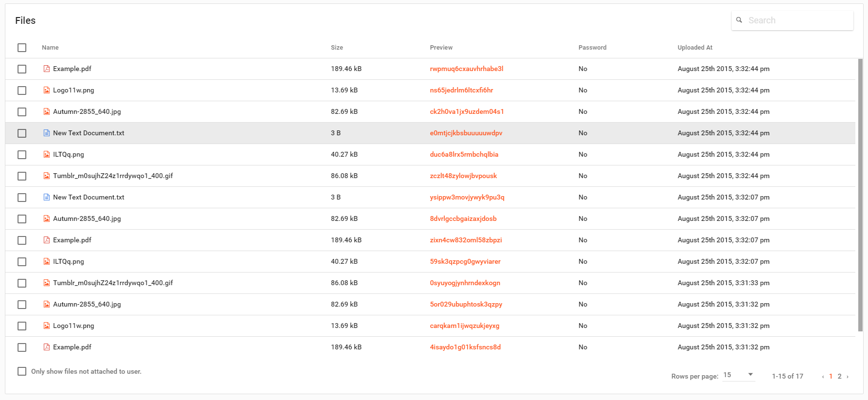Click the vertical scrollbar on the table's right edge

point(860,195)
